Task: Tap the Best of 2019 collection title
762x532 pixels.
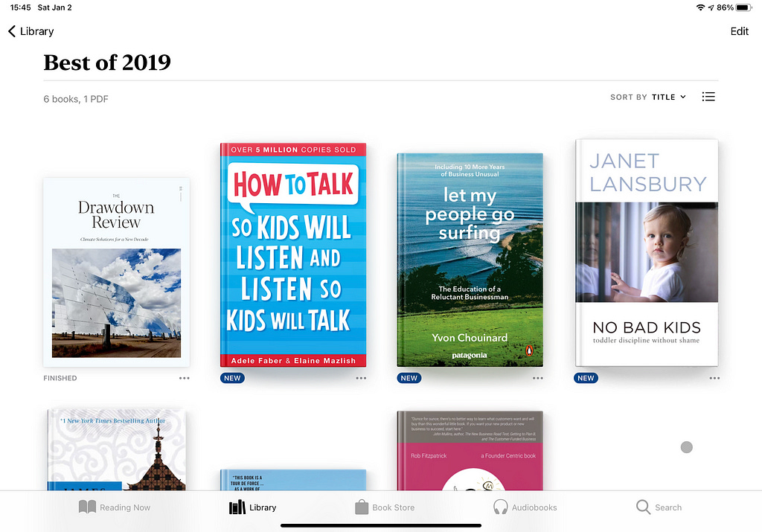Action: tap(107, 63)
